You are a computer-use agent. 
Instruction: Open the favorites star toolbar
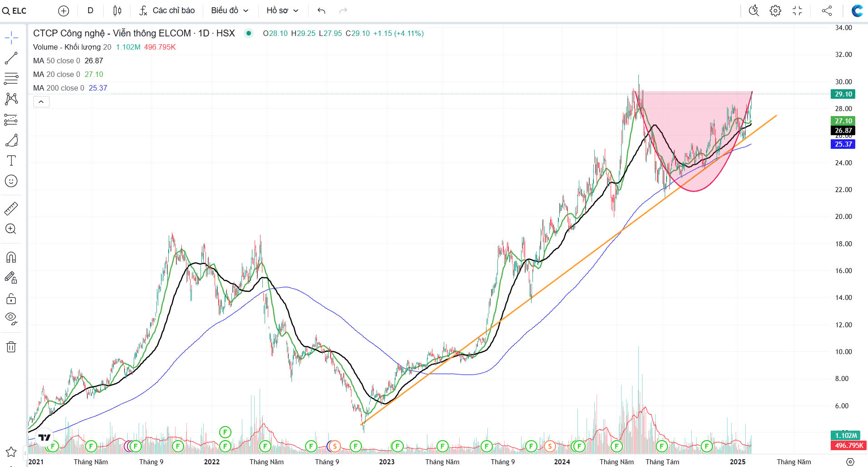coord(11,452)
